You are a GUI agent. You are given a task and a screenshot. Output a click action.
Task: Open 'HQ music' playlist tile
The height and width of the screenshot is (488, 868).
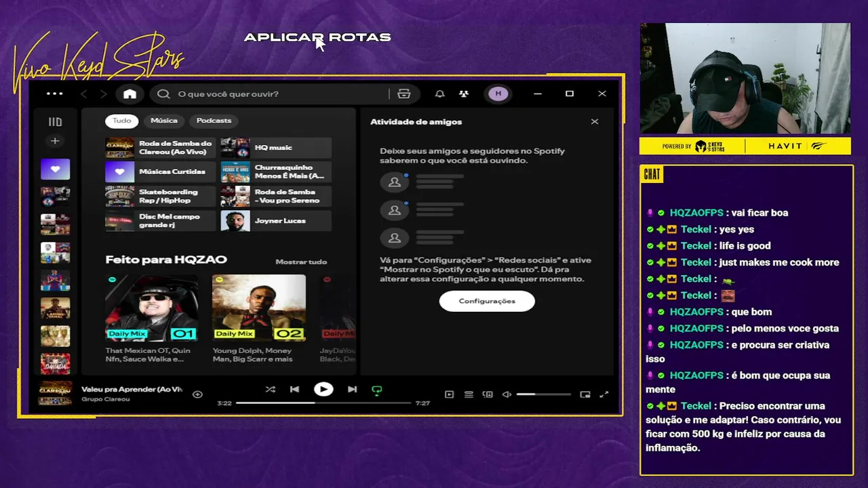(x=276, y=148)
